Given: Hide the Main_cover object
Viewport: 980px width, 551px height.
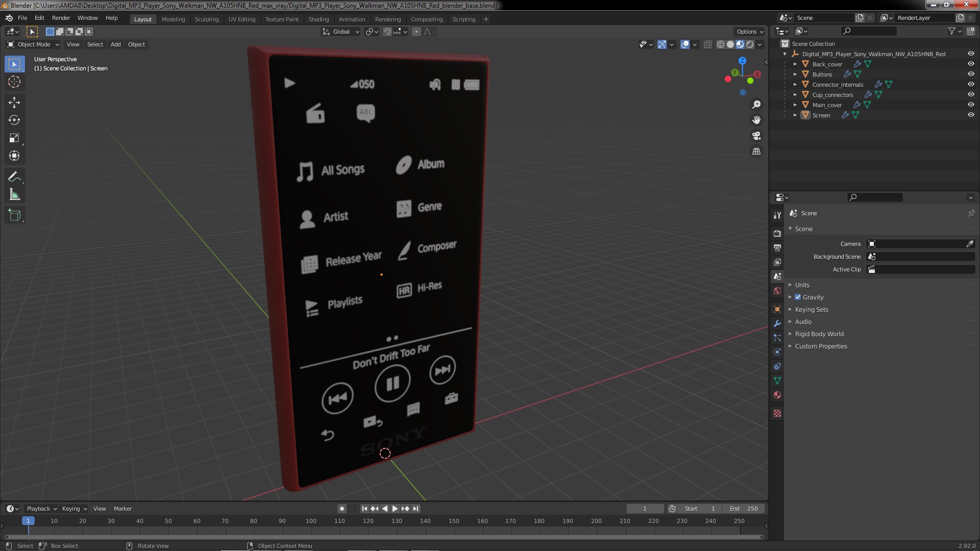Looking at the screenshot, I should click(x=970, y=105).
